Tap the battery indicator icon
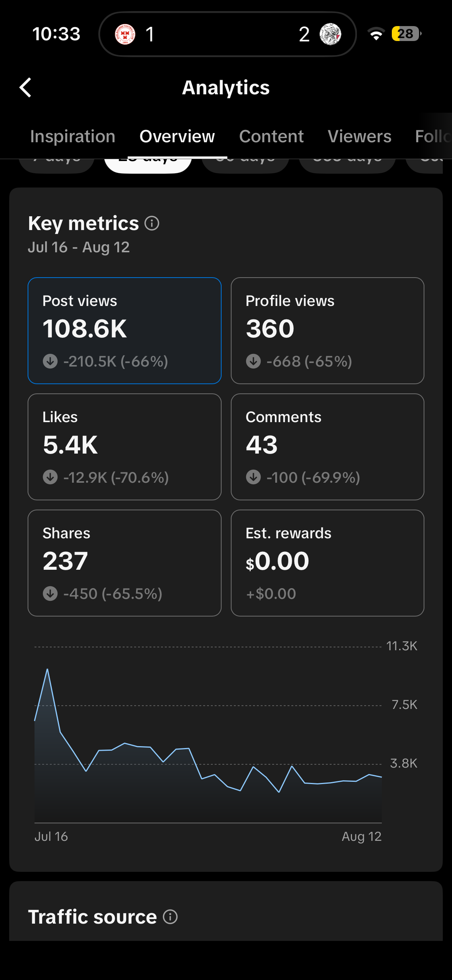452x980 pixels. tap(406, 34)
